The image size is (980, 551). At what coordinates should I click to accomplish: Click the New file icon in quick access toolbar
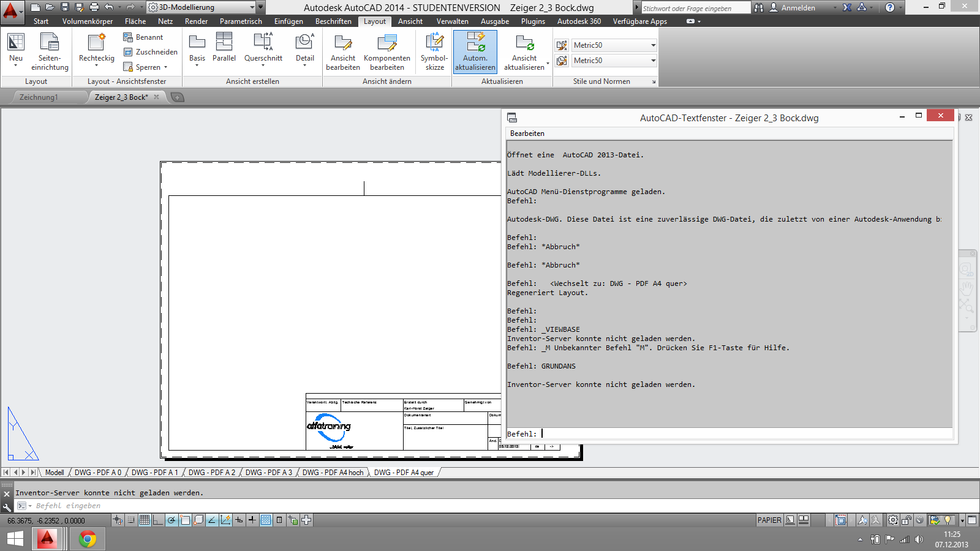(x=36, y=7)
